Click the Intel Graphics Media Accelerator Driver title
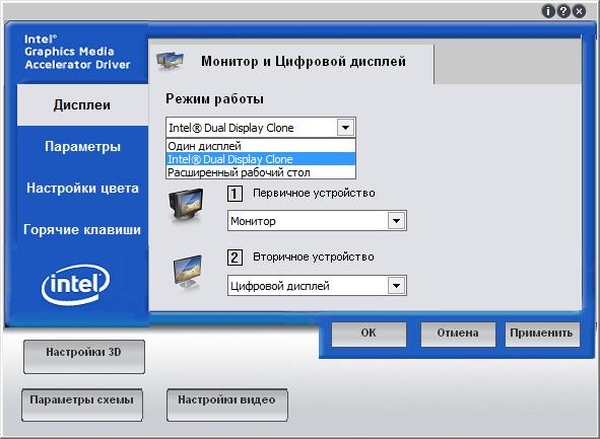 [x=77, y=52]
